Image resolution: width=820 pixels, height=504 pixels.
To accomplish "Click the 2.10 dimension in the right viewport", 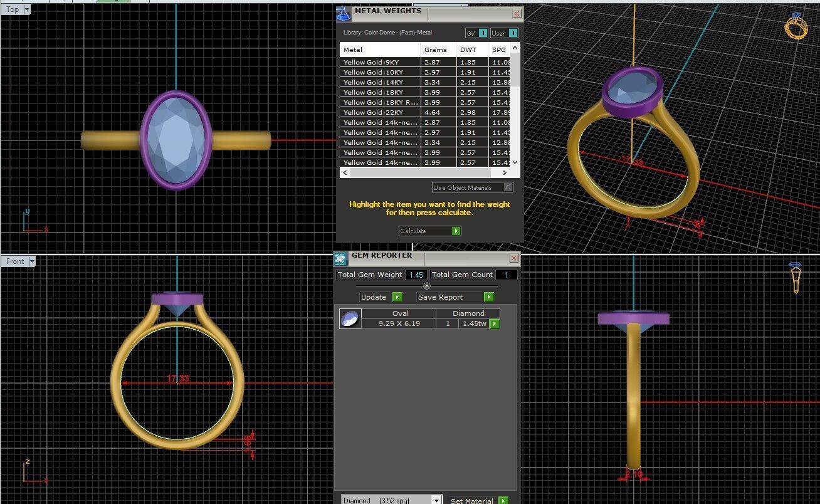I will point(634,475).
